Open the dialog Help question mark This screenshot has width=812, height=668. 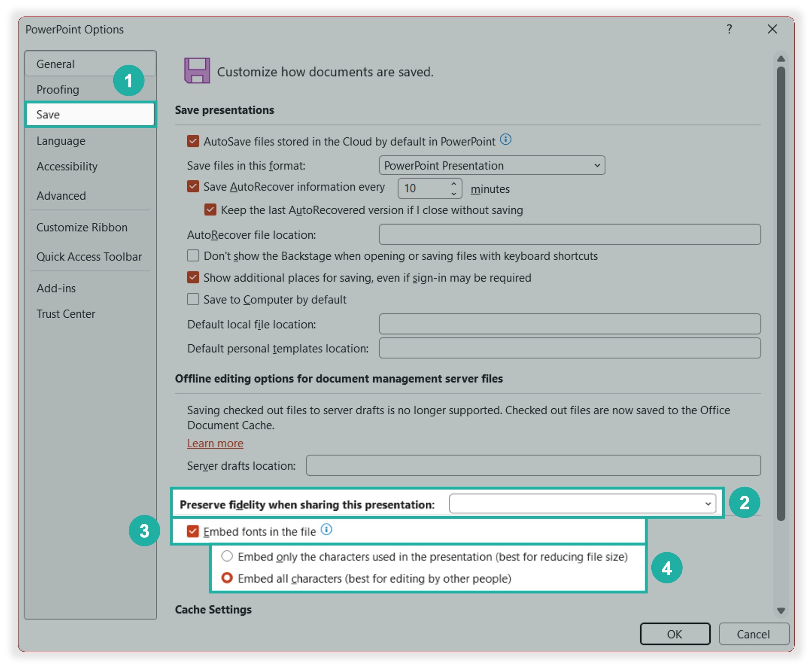pos(729,29)
